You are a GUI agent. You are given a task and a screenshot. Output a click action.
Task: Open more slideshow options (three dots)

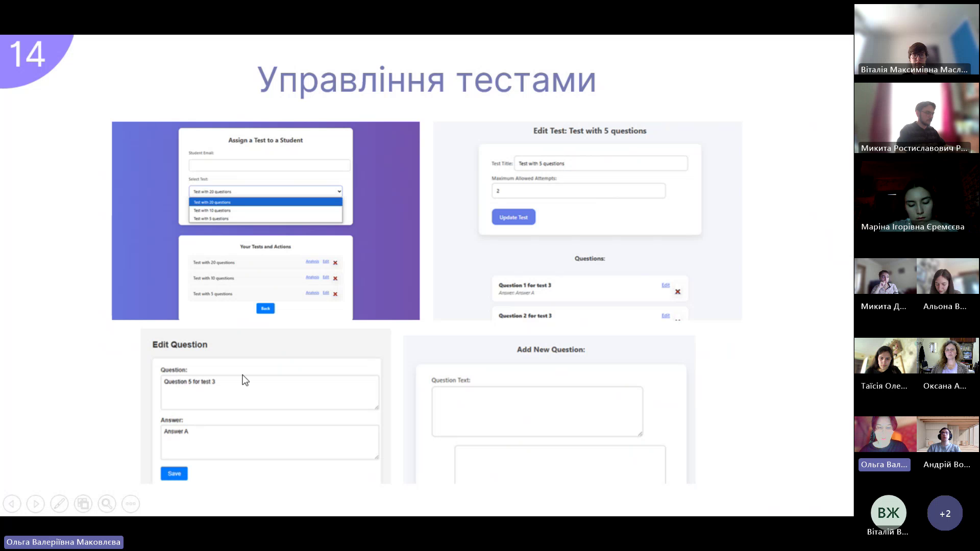pyautogui.click(x=131, y=504)
